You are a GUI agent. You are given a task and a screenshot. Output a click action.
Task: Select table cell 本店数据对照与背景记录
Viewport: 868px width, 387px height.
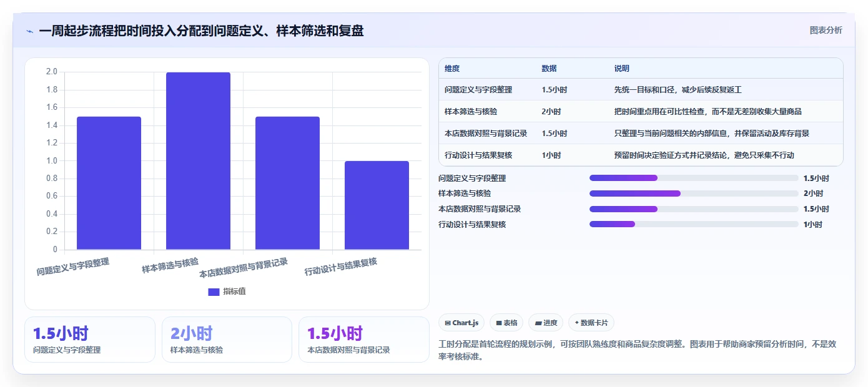(x=486, y=134)
